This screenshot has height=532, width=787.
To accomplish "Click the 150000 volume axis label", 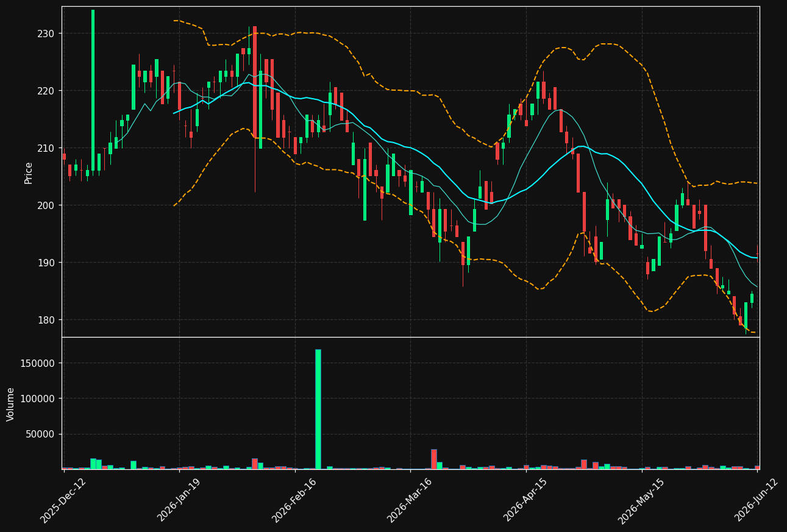I will (x=38, y=363).
